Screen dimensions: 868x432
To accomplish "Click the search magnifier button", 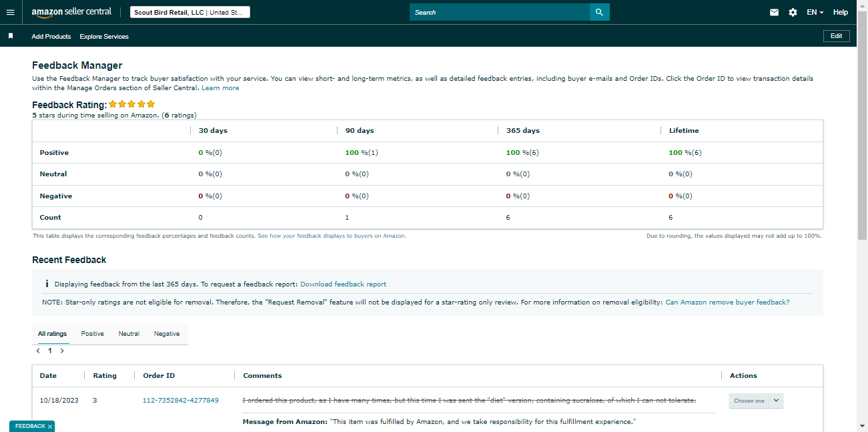I will point(599,12).
